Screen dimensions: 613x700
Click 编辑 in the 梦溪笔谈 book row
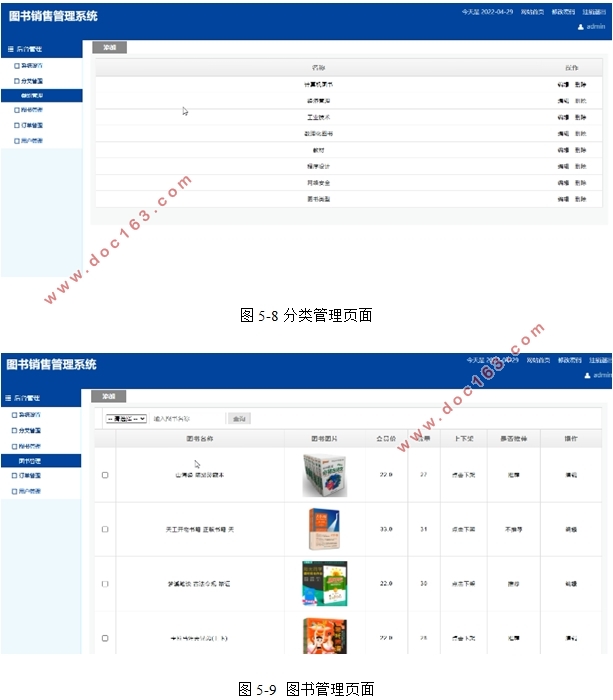click(571, 583)
